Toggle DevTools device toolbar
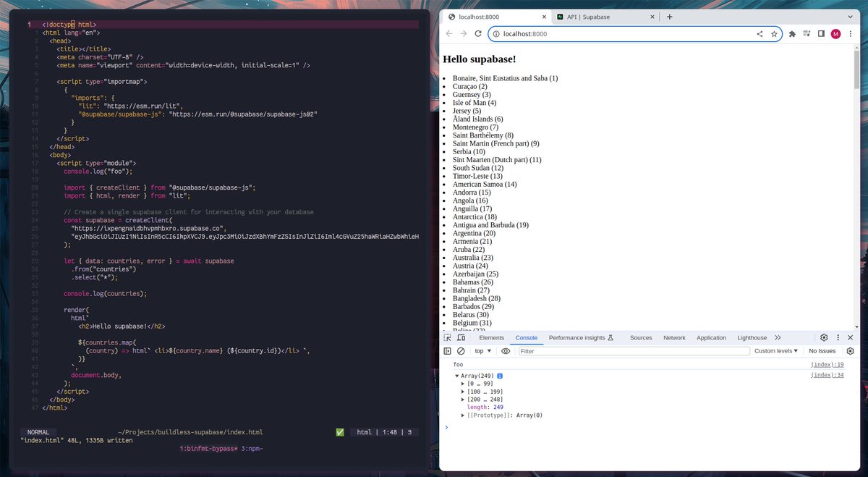The width and height of the screenshot is (868, 477). pos(461,338)
